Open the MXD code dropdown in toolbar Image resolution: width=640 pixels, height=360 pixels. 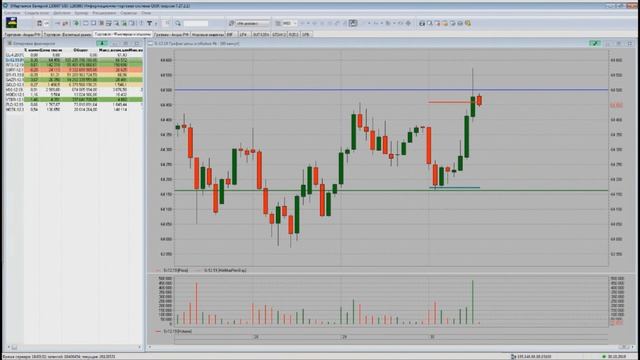click(289, 23)
